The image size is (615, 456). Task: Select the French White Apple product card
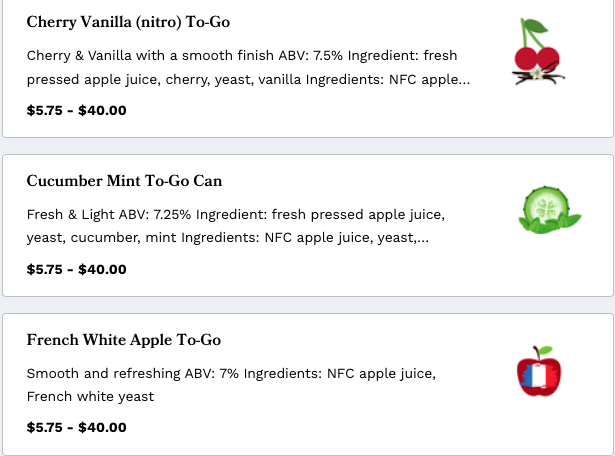point(308,385)
